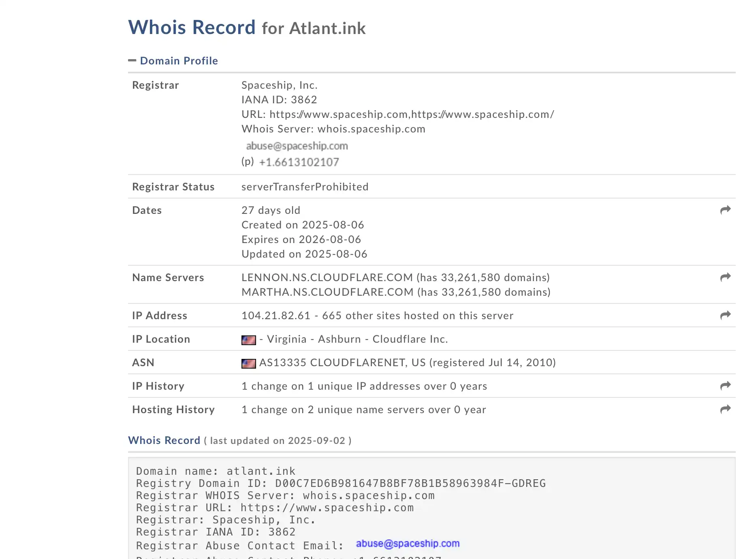Open the Domain Profile heading link
Screen dimensions: 756x559
pyautogui.click(x=179, y=61)
